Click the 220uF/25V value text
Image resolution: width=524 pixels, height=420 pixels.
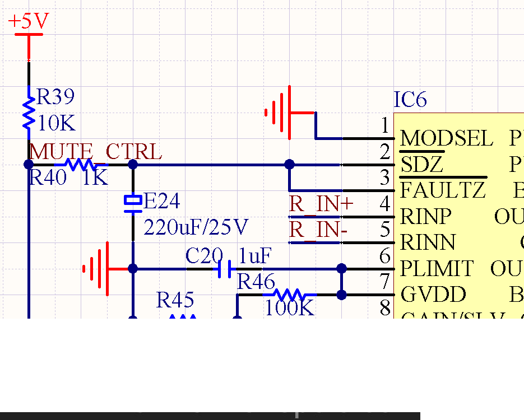(196, 227)
